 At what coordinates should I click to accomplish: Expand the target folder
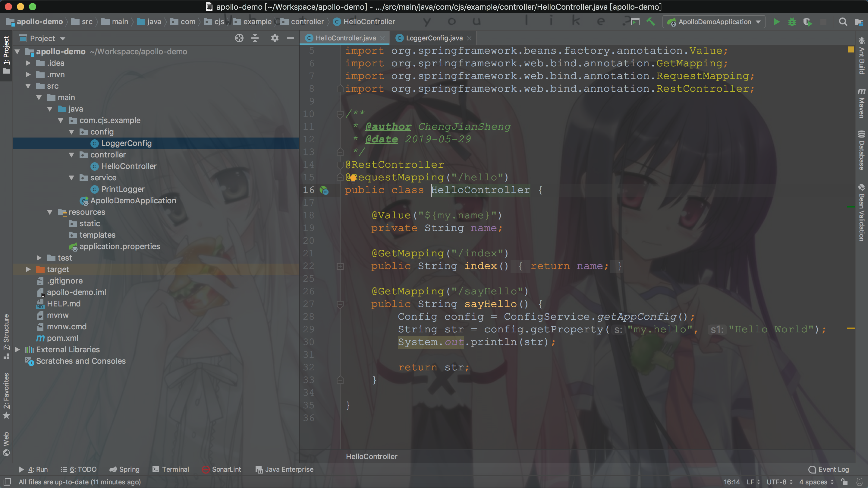click(x=28, y=269)
